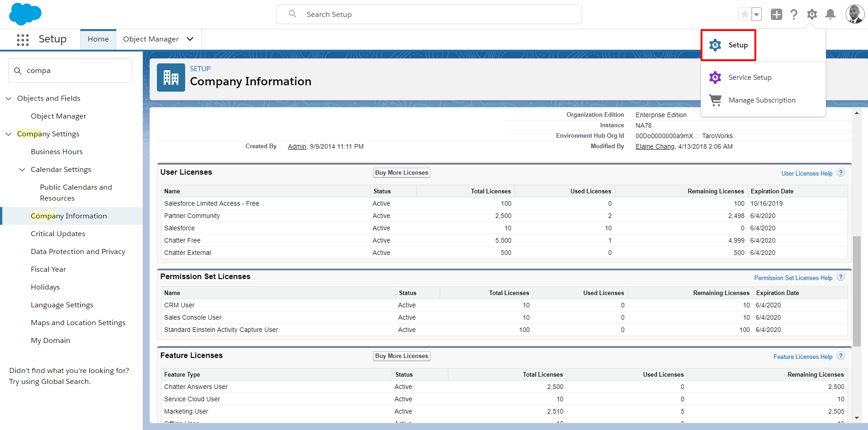This screenshot has width=868, height=430.
Task: Collapse the Objects and Fields section
Action: click(9, 98)
